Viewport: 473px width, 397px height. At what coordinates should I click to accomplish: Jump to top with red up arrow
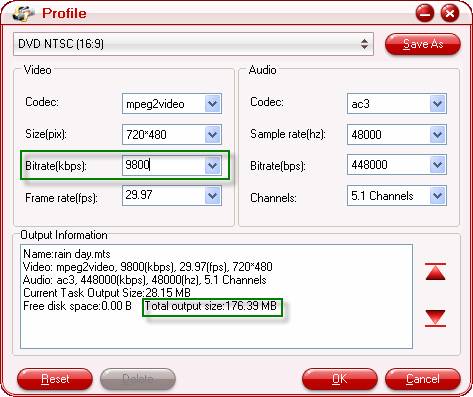(435, 272)
